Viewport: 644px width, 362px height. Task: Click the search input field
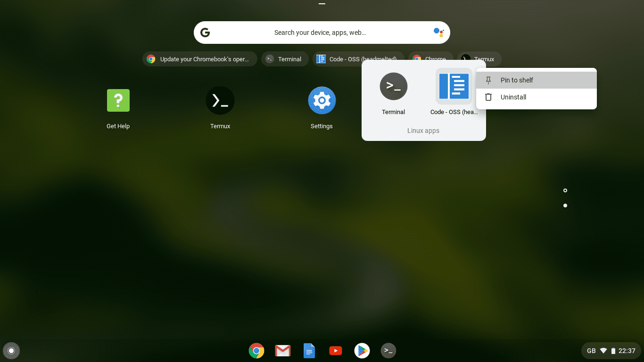coord(322,32)
